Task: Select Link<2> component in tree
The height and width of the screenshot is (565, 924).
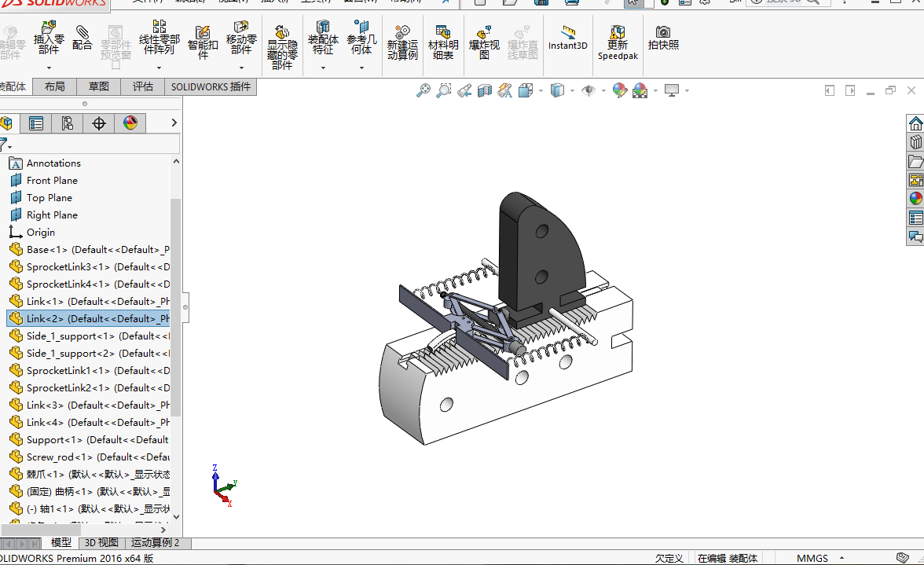Action: pos(88,319)
